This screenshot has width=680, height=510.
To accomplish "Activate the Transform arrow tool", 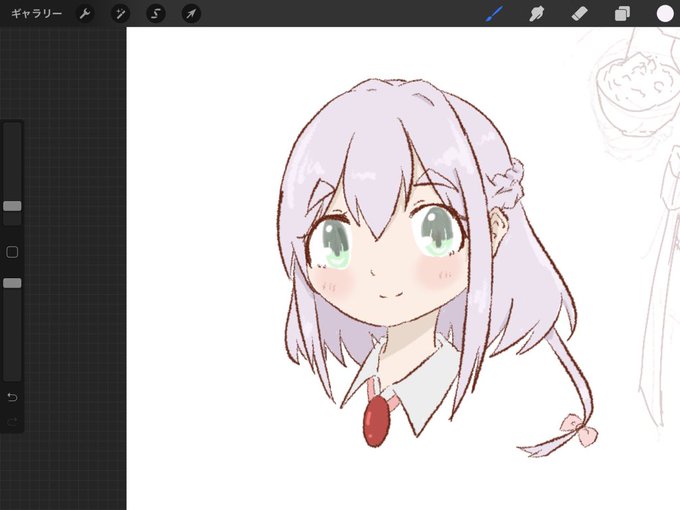I will pyautogui.click(x=191, y=14).
